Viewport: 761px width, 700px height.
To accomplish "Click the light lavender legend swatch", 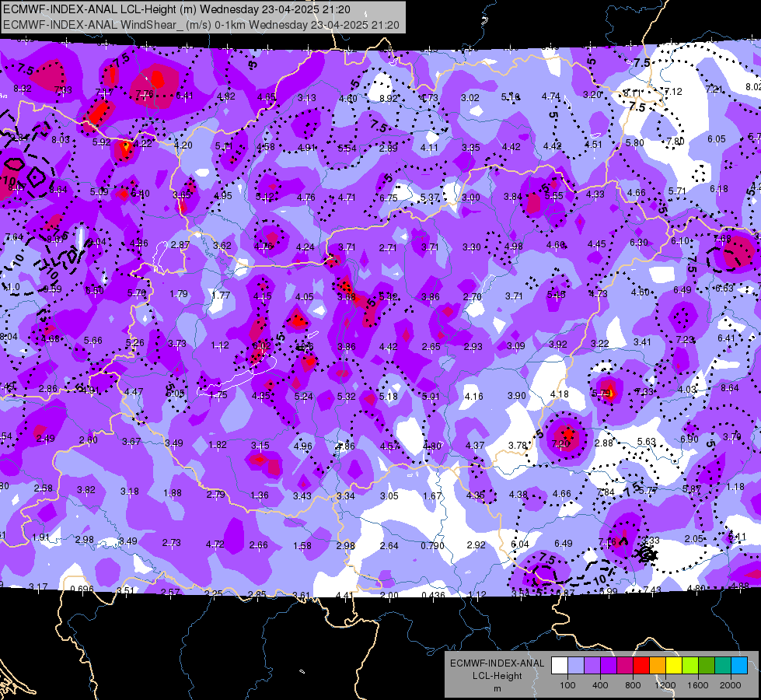I will click(x=575, y=666).
